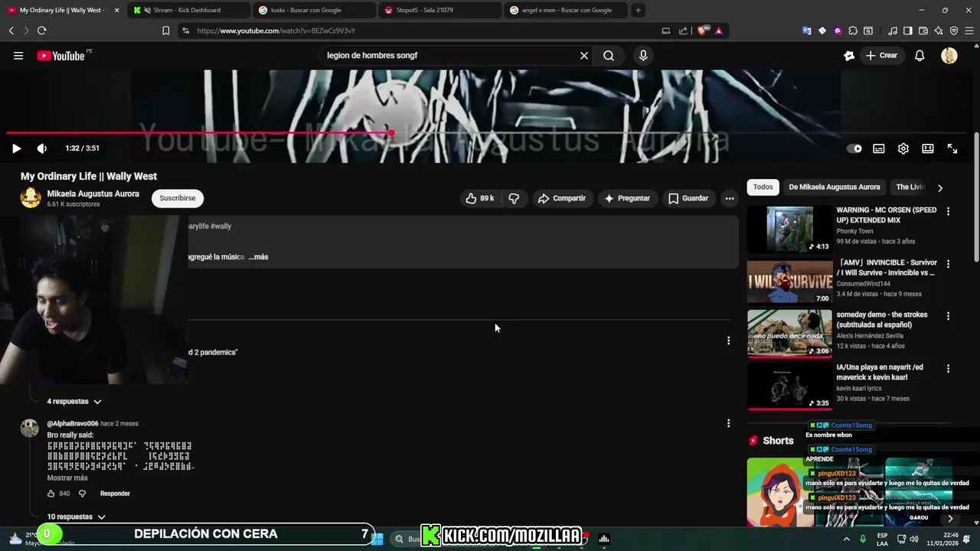Resume the video with the play button
The height and width of the screenshot is (551, 980).
[x=16, y=148]
